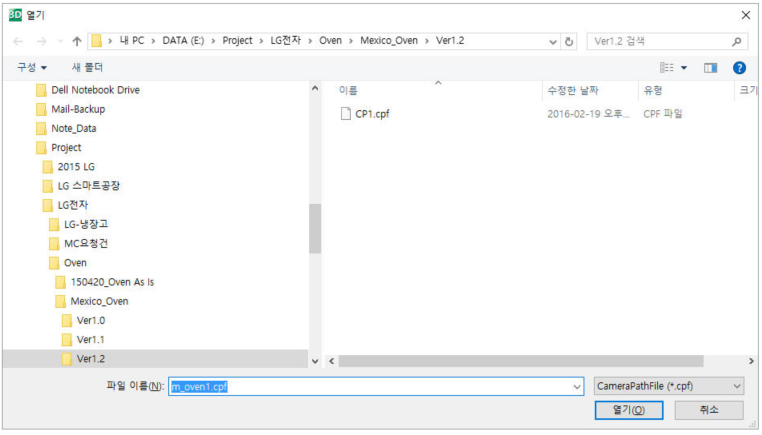Click the change view layout icon
The width and height of the screenshot is (762, 435).
667,67
